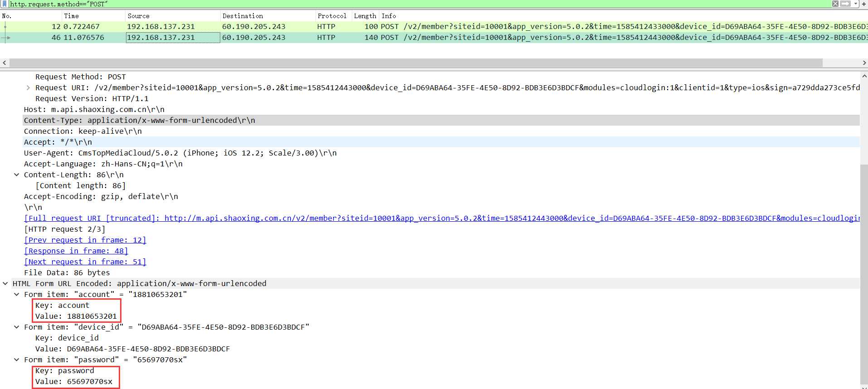The image size is (868, 389).
Task: Select the User-Agent CmsTopMediaCloud line
Action: [180, 153]
